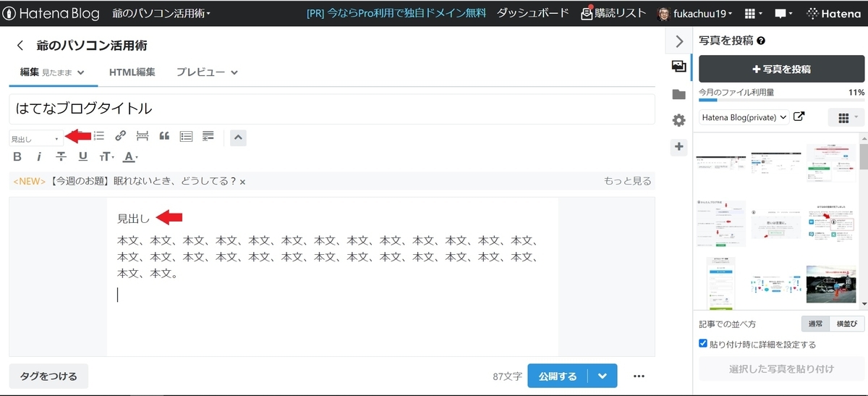Collapse the right sidebar with the arrow
868x396 pixels.
click(678, 41)
